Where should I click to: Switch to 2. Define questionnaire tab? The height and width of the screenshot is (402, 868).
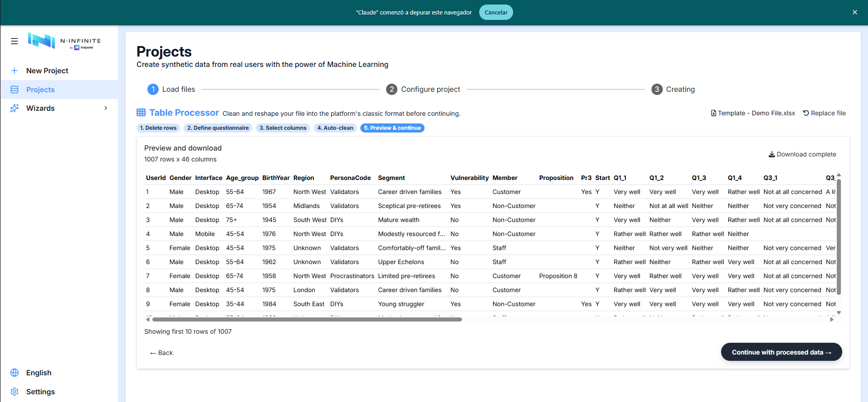[218, 128]
